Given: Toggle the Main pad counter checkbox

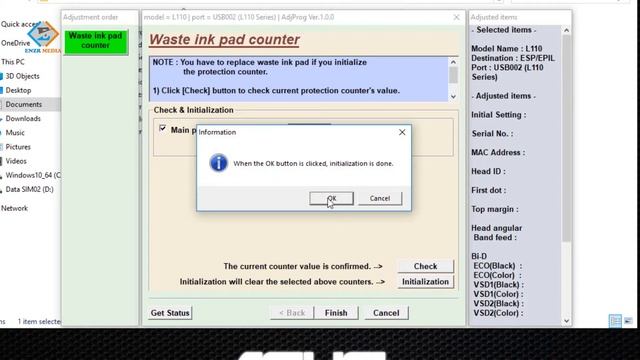Looking at the screenshot, I should click(x=162, y=129).
